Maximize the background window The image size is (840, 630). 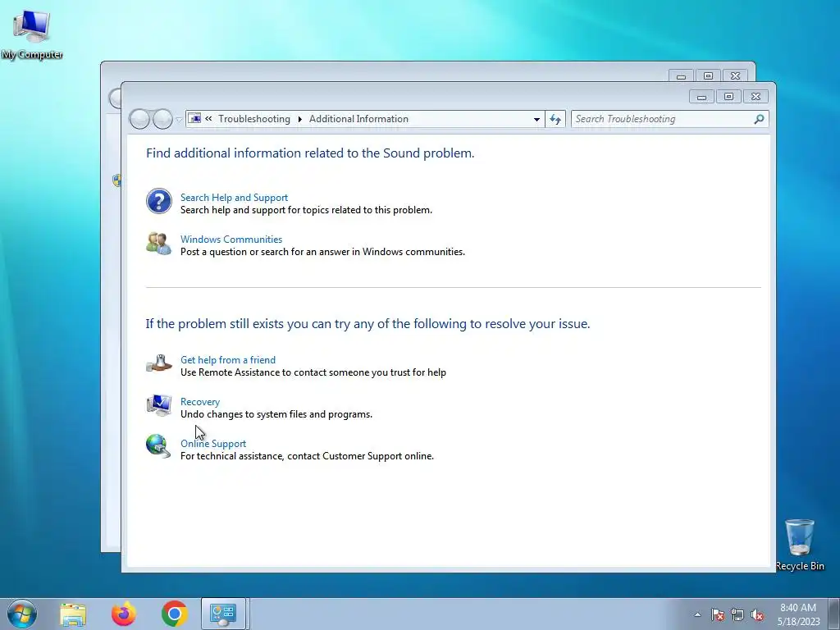(x=708, y=76)
